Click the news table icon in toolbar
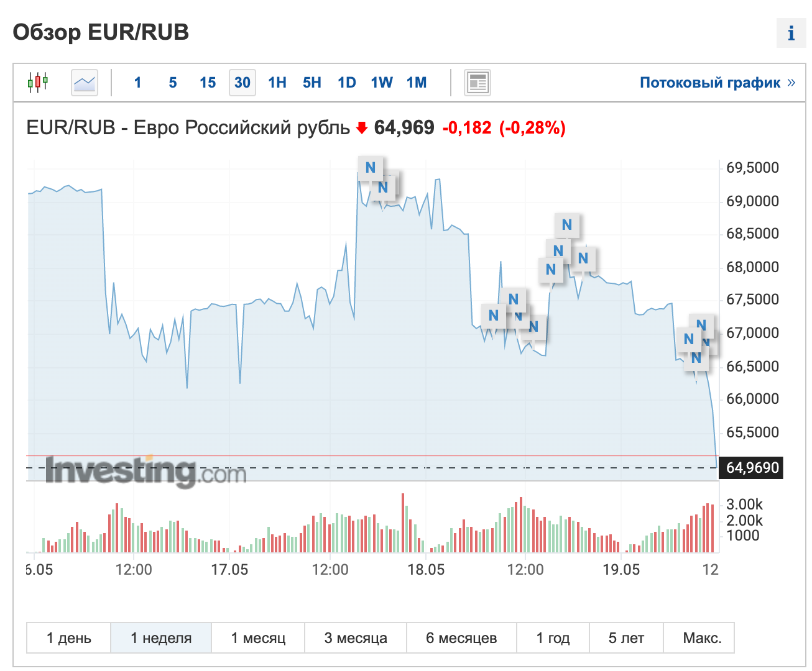Image resolution: width=812 pixels, height=671 pixels. [x=478, y=83]
